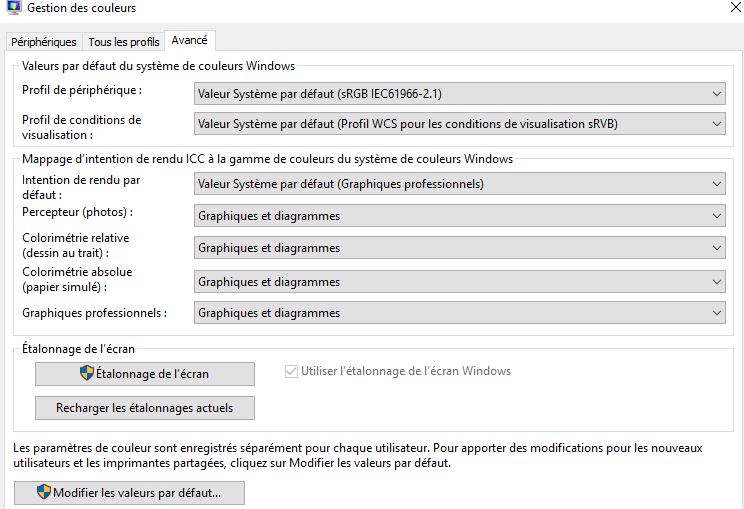Open Intention de rendu par défaut dropdown
744x509 pixels.
[459, 184]
